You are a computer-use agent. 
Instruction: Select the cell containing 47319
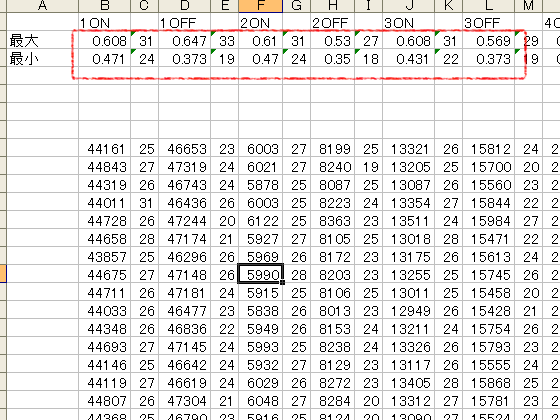185,166
